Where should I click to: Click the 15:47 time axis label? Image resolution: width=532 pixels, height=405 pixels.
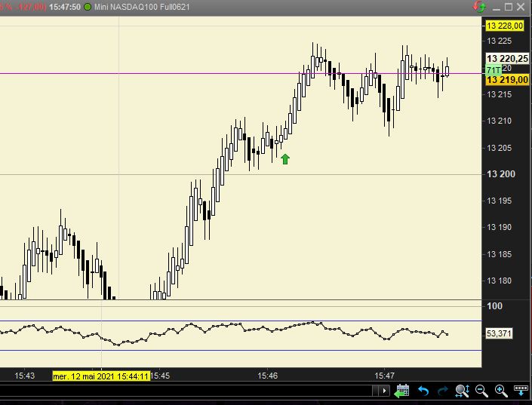pyautogui.click(x=384, y=376)
